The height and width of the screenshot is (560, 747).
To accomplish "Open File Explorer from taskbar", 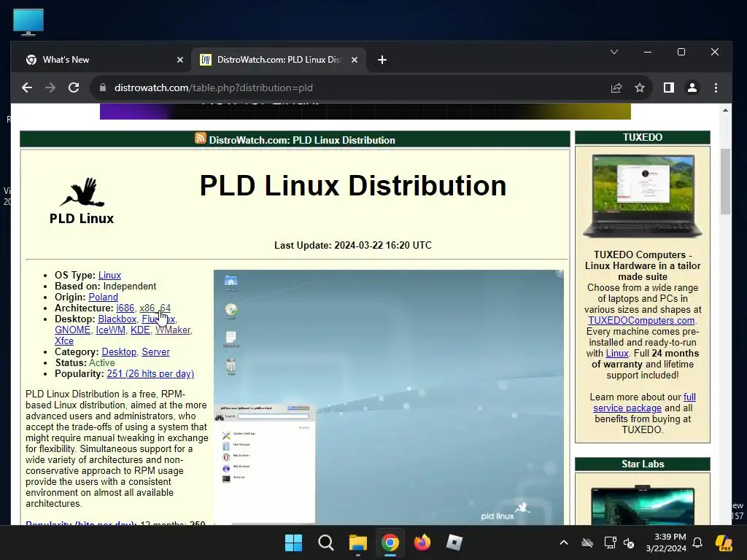I will 357,542.
